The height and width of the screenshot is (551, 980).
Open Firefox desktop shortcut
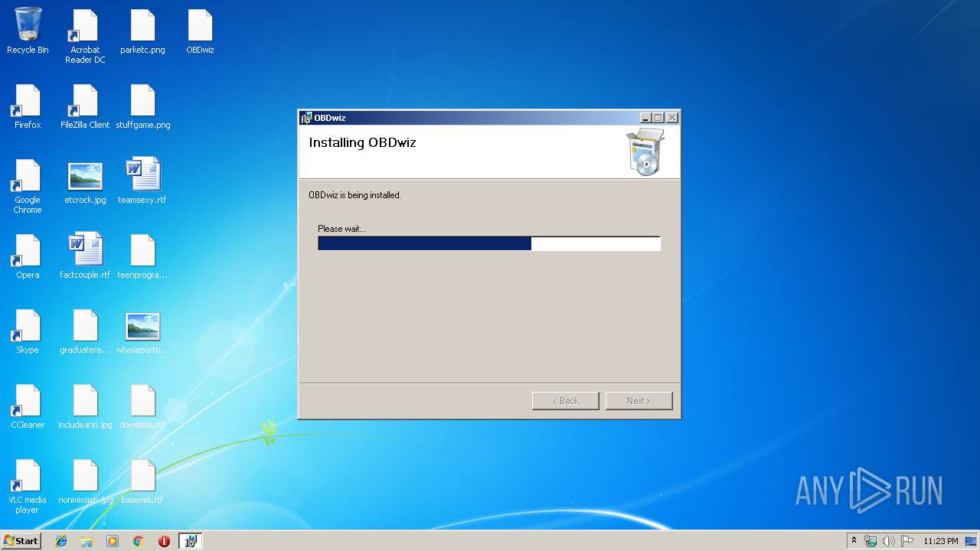(x=28, y=106)
